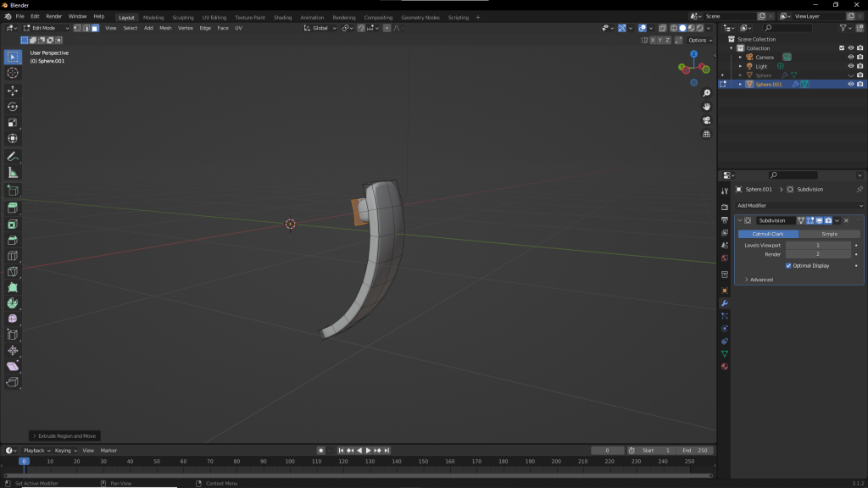The image size is (868, 488).
Task: Uncheck Optimal Display checkbox
Action: pos(788,266)
